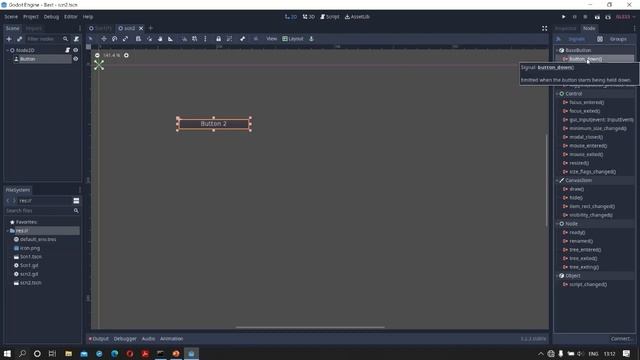Open the skeleton bone options icon
The image size is (640, 360).
(242, 39)
